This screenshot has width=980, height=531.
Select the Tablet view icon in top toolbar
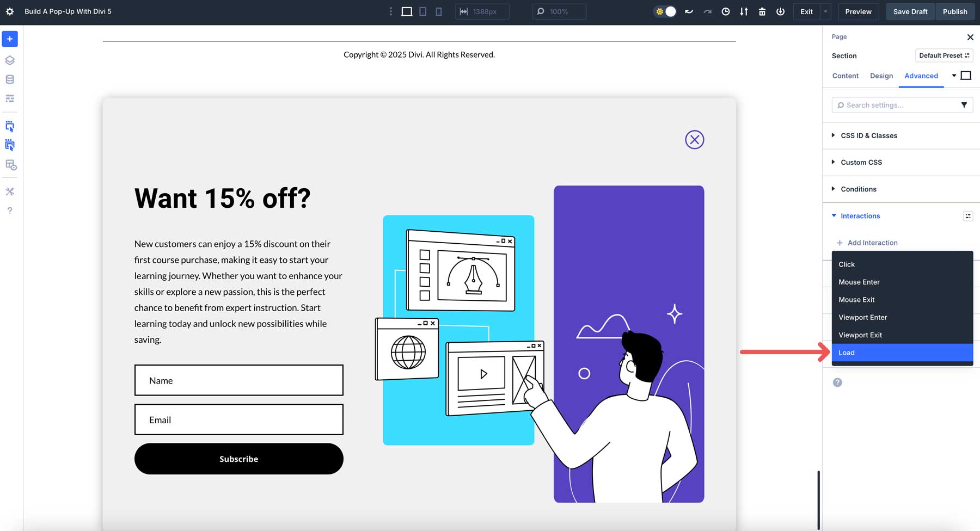422,11
